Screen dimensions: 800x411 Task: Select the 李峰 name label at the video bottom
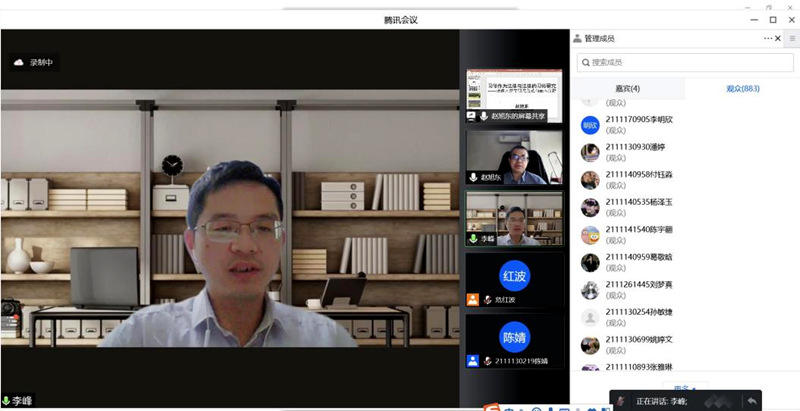(22, 401)
